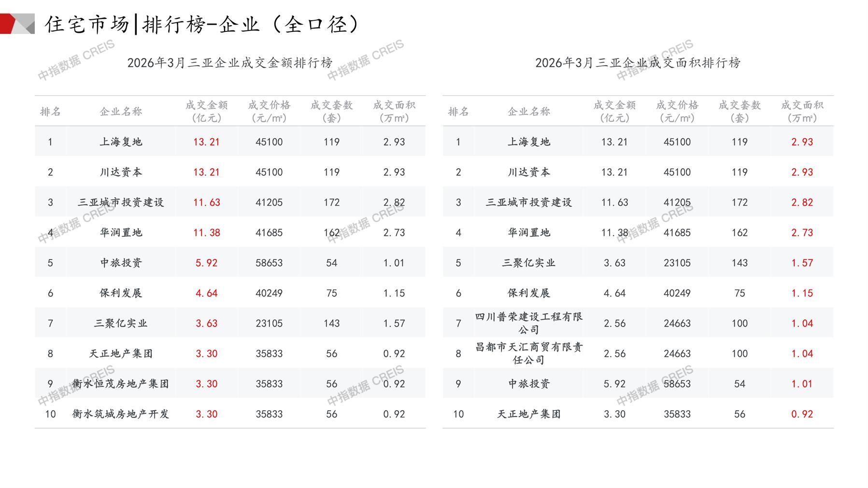Click 成交价格 header in the area ranking table
Viewport: 868px width, 488px height.
click(677, 111)
